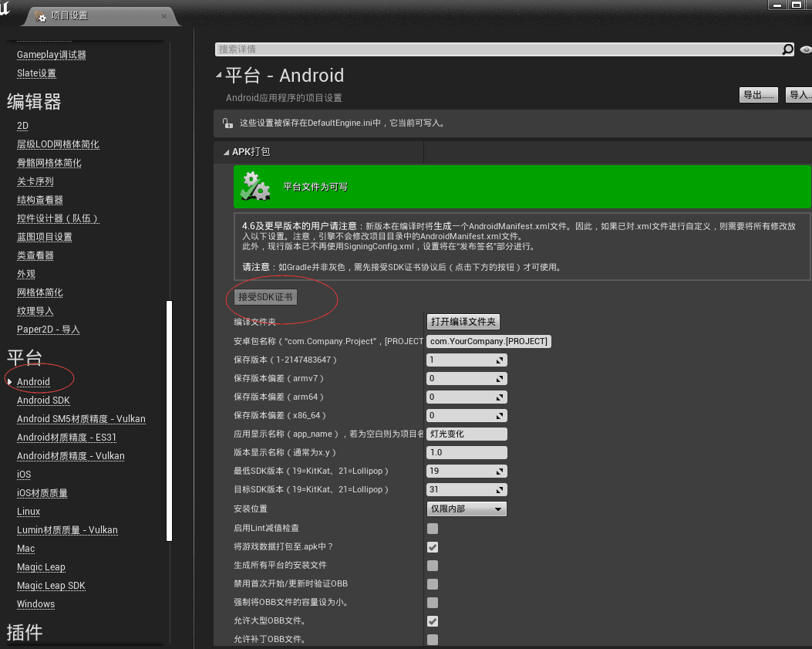Click the 接受SDK证书 button
The image size is (812, 649).
266,298
